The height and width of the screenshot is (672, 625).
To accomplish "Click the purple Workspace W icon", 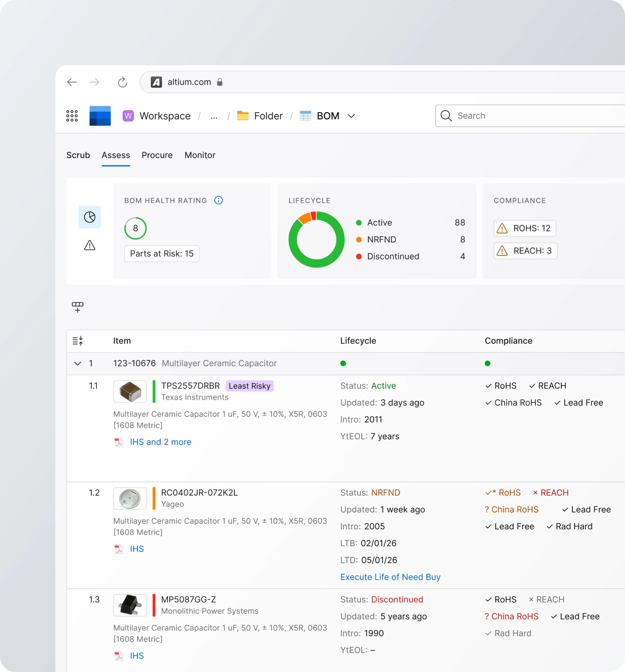I will tap(128, 116).
